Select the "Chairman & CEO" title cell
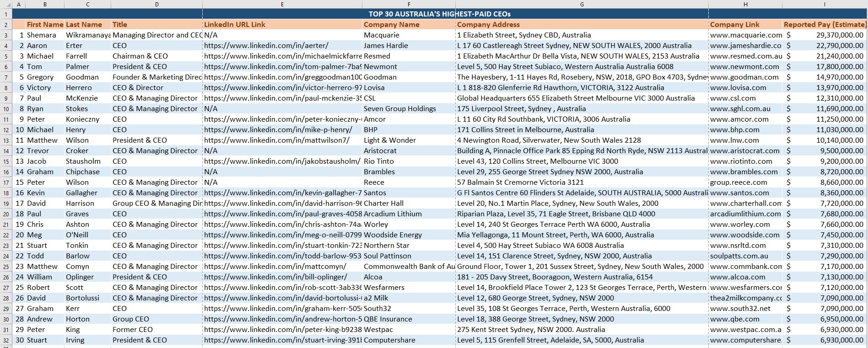 click(x=157, y=56)
